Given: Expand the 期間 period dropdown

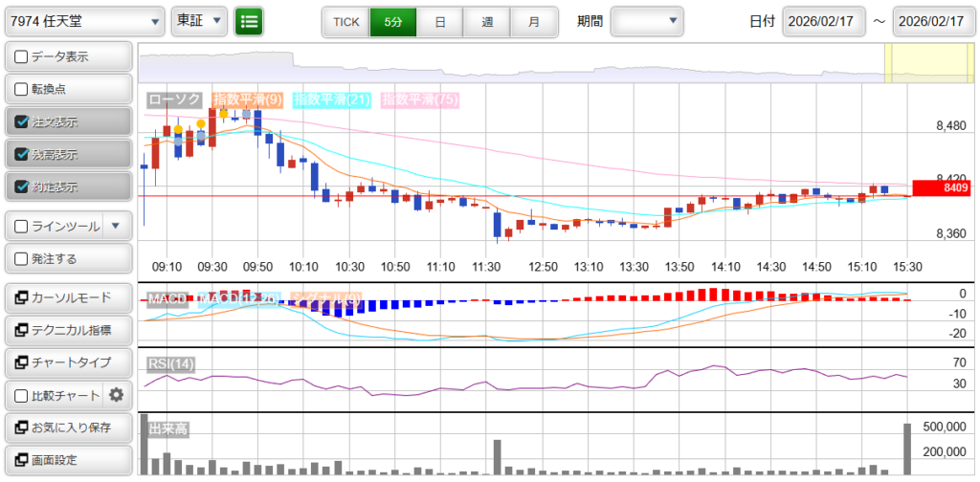Looking at the screenshot, I should coord(647,20).
